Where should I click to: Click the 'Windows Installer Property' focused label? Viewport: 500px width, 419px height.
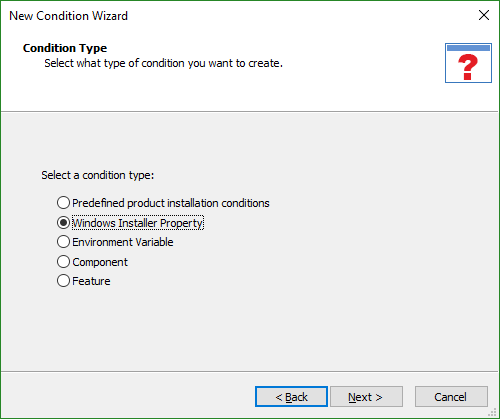point(138,223)
